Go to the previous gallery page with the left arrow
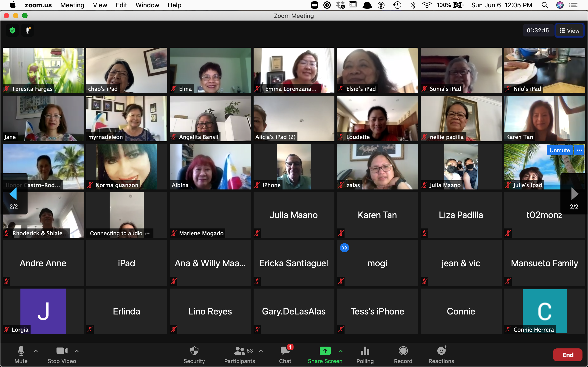Screen dimensions: 588x367 pos(13,194)
